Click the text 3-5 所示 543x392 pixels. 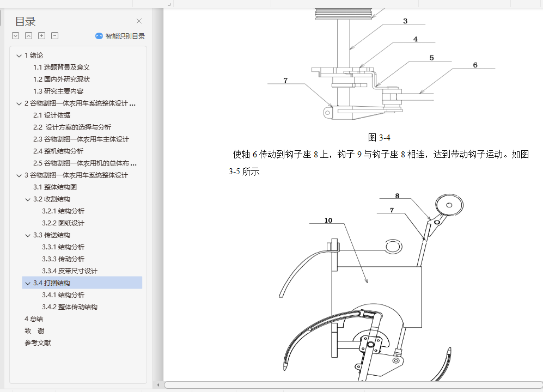pos(244,171)
